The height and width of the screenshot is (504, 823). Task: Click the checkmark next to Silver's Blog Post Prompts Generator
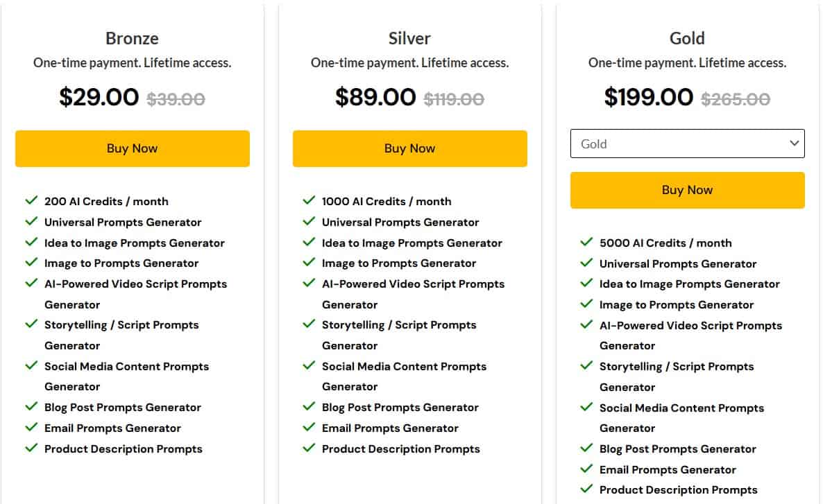(309, 407)
